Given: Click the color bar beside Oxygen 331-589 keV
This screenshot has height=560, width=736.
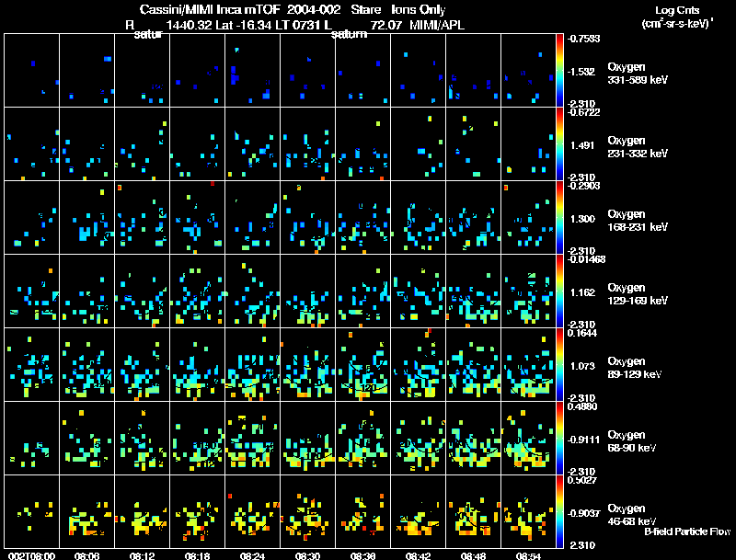Looking at the screenshot, I should (559, 70).
